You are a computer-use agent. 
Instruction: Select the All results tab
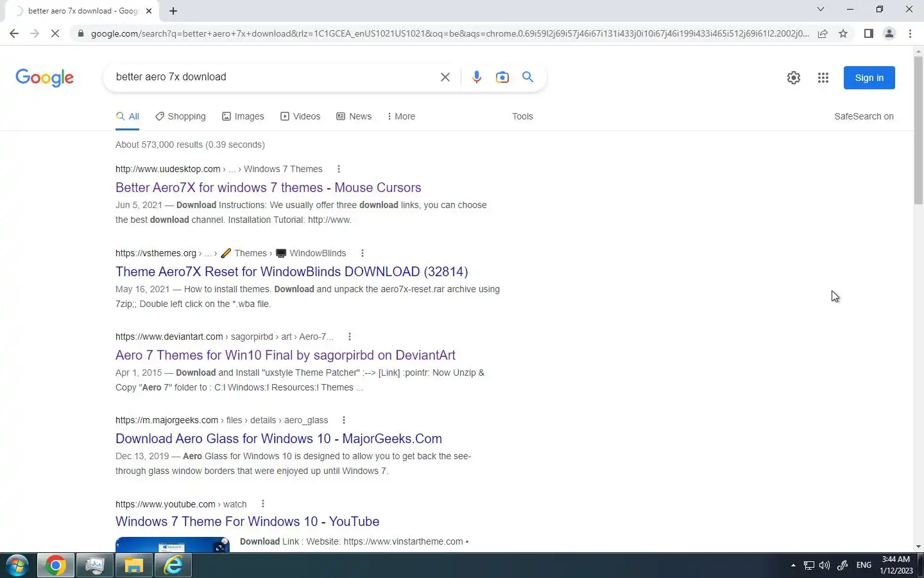(x=128, y=116)
